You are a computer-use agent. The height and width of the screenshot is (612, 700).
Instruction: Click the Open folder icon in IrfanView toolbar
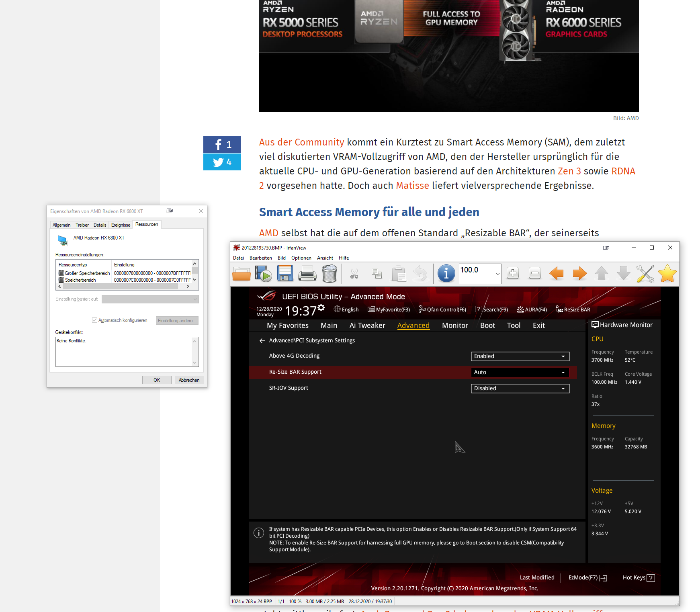242,274
